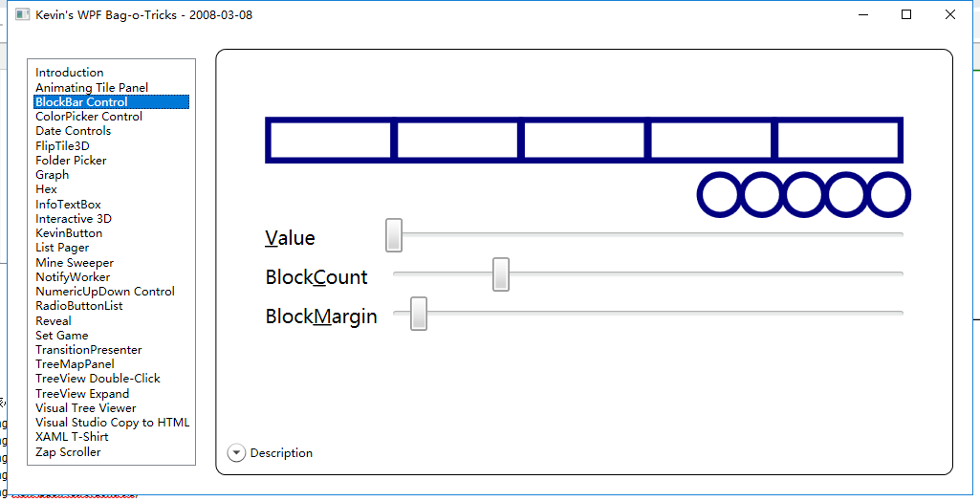This screenshot has height=502, width=980.
Task: Open NumericUpDown Control item
Action: [x=105, y=292]
